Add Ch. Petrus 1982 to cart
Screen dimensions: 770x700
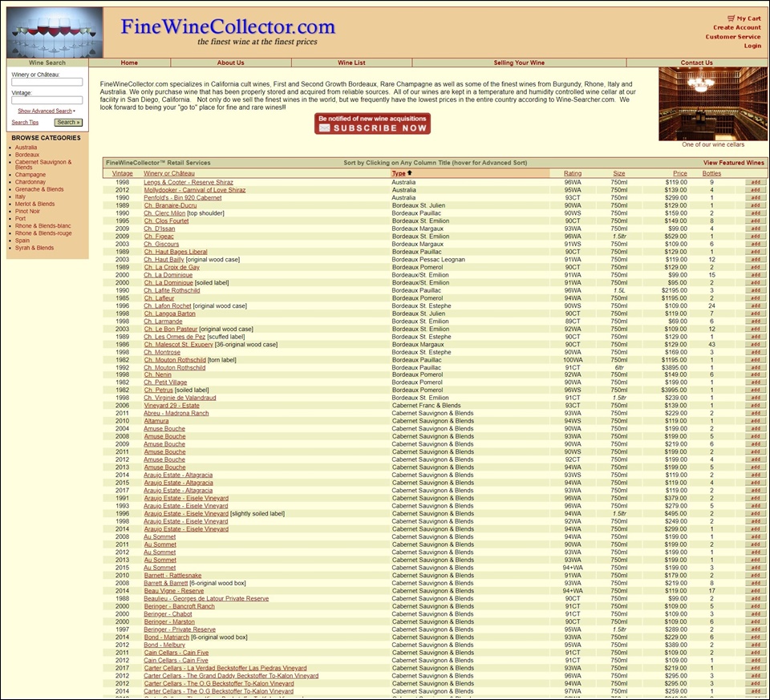[x=756, y=390]
